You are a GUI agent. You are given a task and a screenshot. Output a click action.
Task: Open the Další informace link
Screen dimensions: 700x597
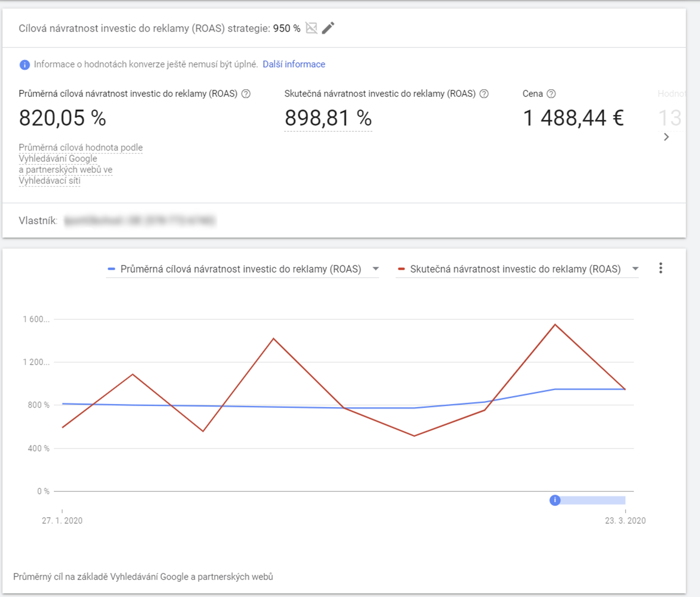[294, 64]
